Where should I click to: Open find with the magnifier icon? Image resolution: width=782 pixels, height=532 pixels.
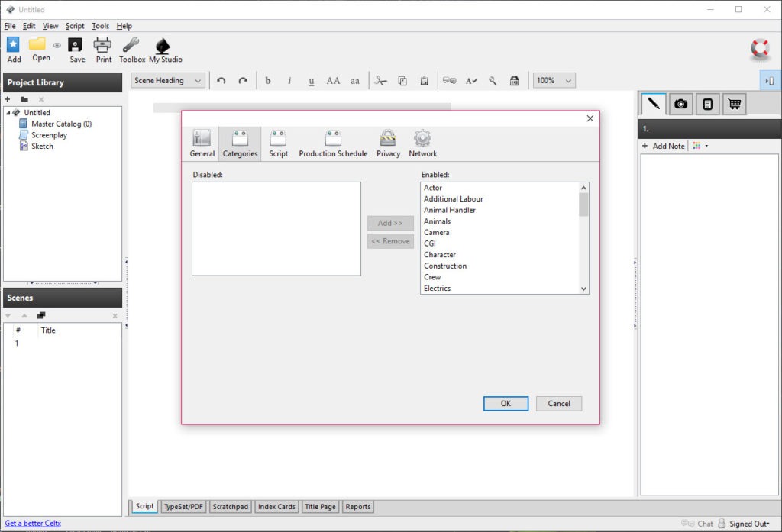493,81
